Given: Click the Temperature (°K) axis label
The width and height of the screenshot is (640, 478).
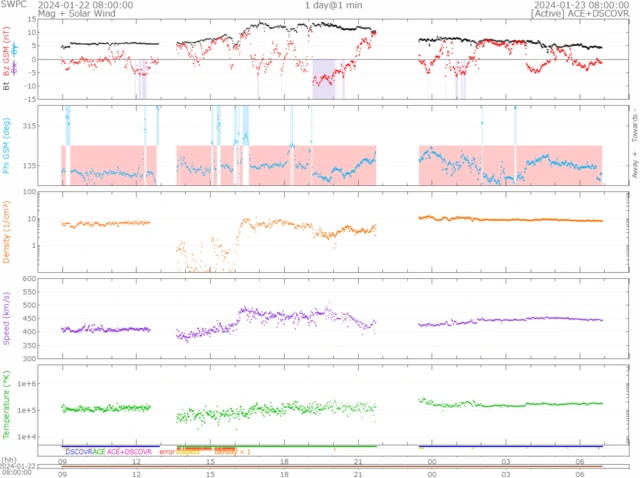Looking at the screenshot, I should [8, 404].
